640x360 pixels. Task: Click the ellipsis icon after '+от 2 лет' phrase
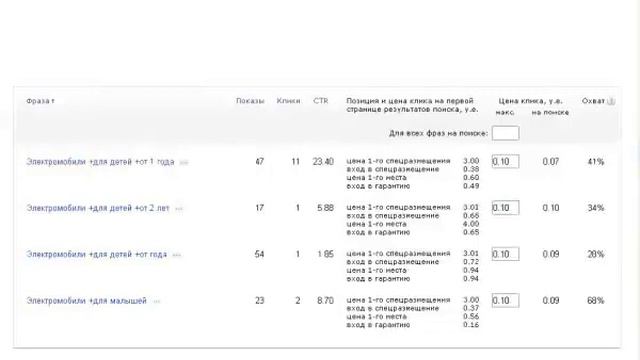point(179,209)
